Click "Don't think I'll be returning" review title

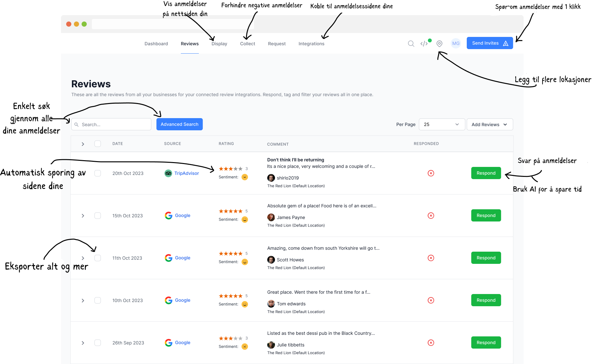[296, 160]
